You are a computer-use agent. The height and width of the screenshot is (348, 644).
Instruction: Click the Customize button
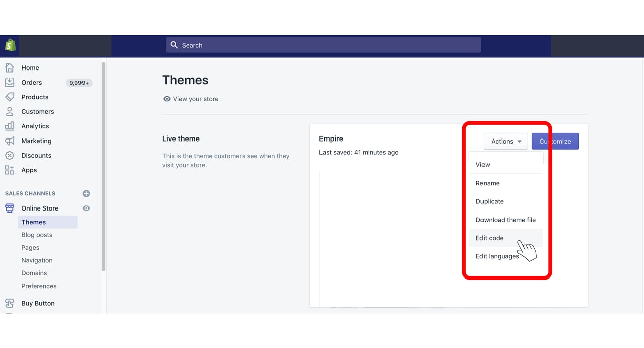[x=555, y=141]
